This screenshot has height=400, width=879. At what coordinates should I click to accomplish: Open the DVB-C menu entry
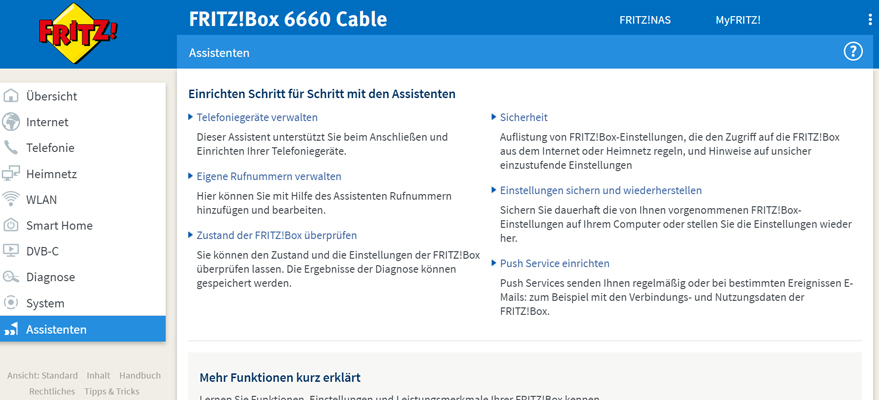(x=42, y=251)
